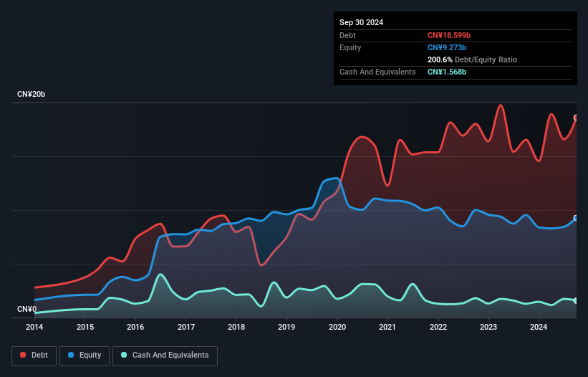Click the CN¥20b y-axis label
The height and width of the screenshot is (377, 588).
pos(31,94)
